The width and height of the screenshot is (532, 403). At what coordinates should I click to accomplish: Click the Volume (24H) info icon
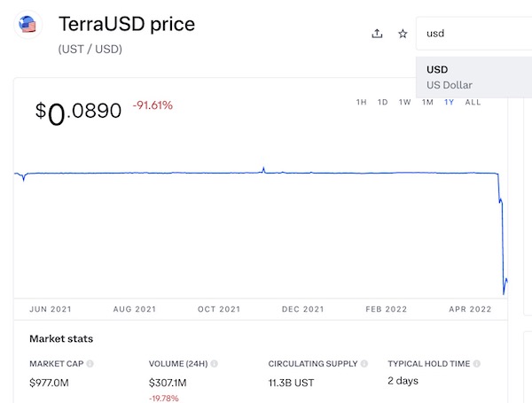pyautogui.click(x=215, y=364)
